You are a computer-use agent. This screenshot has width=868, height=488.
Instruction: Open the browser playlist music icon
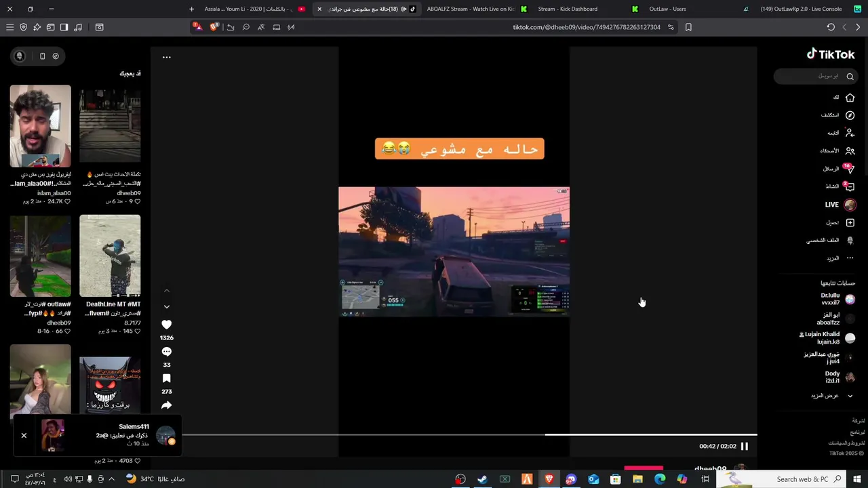(x=77, y=27)
